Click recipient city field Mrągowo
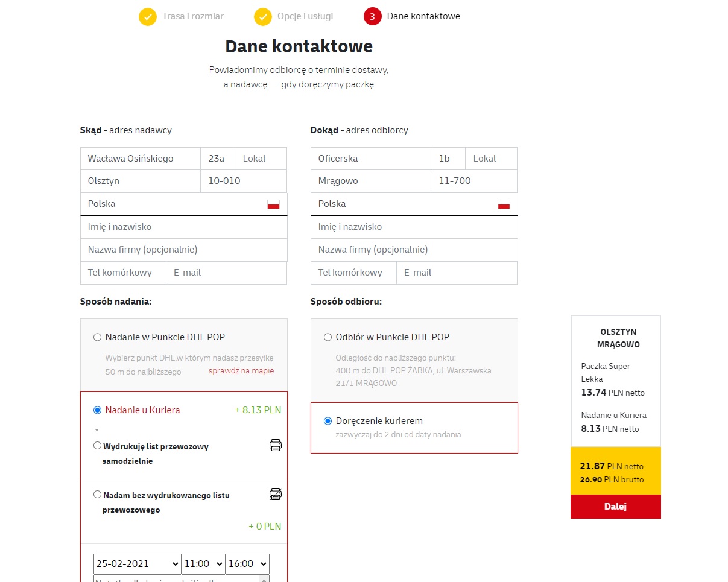The image size is (728, 582). click(371, 181)
